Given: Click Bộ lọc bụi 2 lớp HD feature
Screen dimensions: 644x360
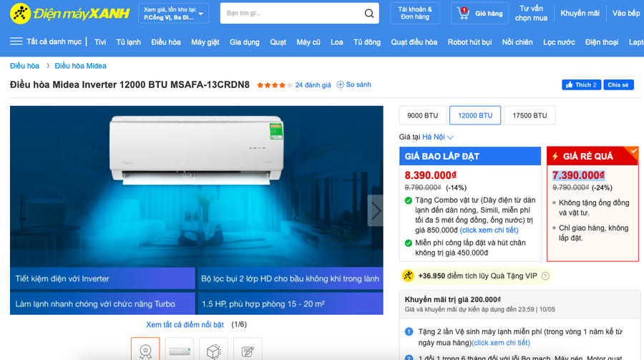Looking at the screenshot, I should click(x=291, y=278).
